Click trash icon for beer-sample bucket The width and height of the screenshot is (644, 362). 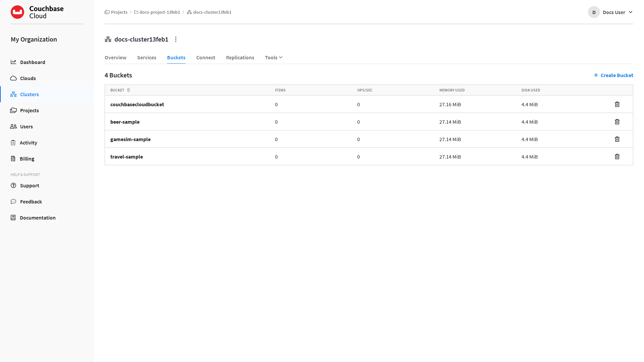(x=617, y=122)
